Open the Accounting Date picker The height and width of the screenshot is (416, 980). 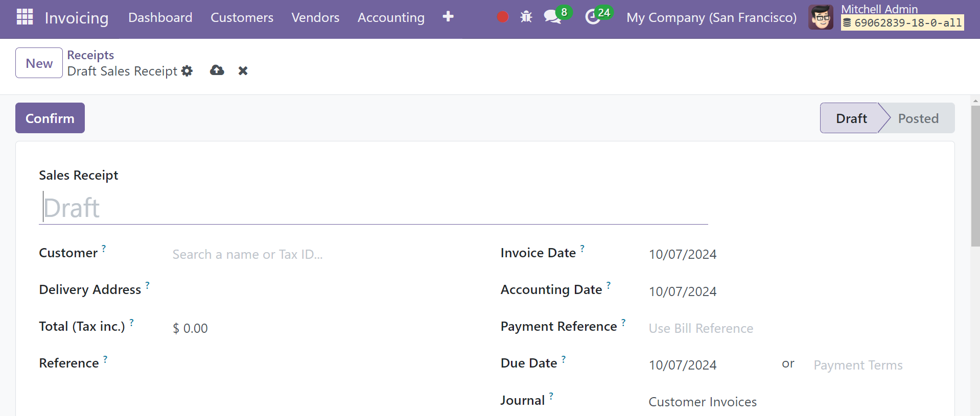click(789, 291)
